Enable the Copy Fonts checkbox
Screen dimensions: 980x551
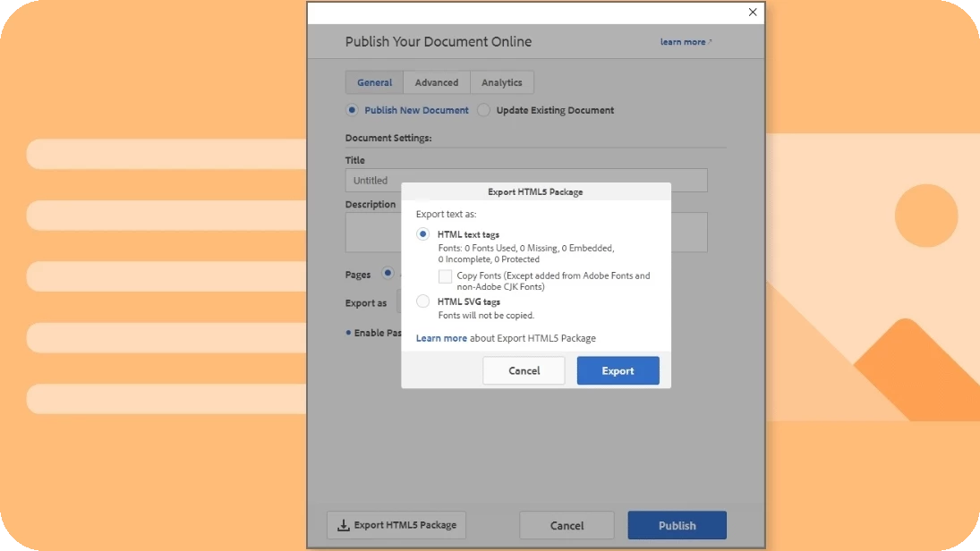[x=445, y=276]
